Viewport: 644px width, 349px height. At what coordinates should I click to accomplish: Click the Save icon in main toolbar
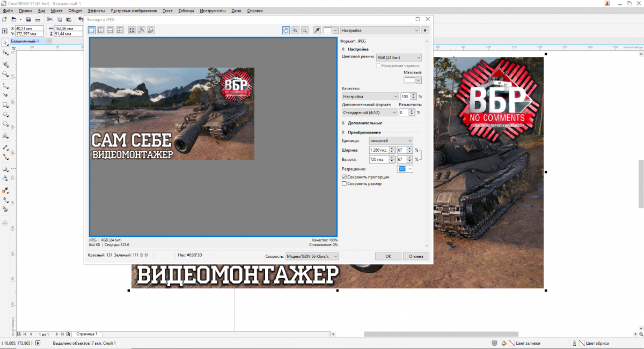click(x=28, y=19)
